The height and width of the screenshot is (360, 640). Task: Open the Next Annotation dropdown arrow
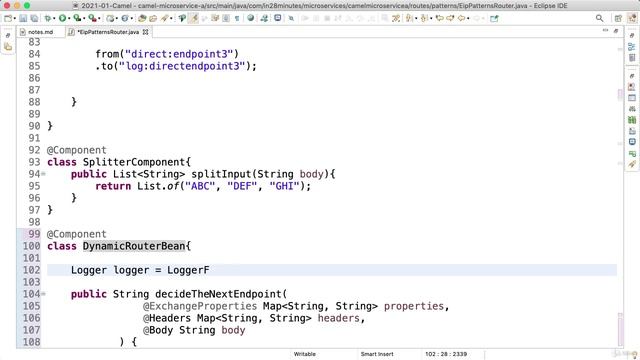pos(416,18)
